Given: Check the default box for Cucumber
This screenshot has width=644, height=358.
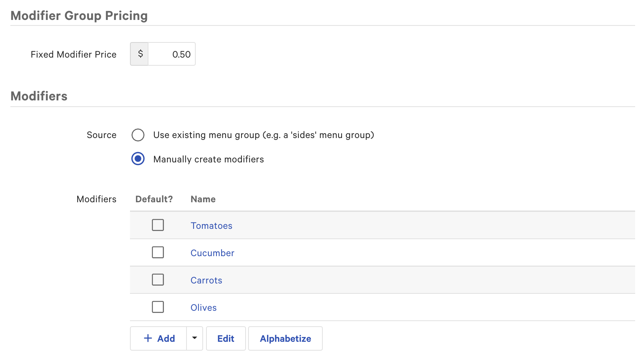Looking at the screenshot, I should point(158,252).
